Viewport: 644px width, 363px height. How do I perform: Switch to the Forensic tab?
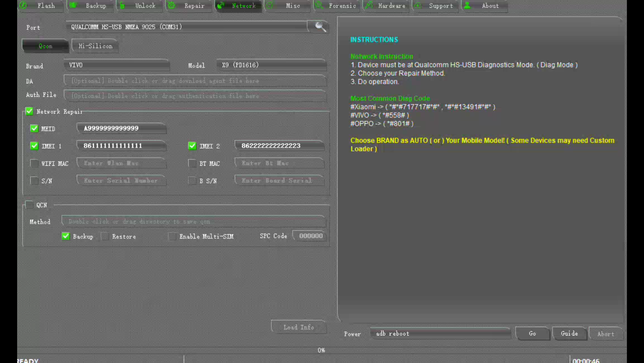point(337,6)
